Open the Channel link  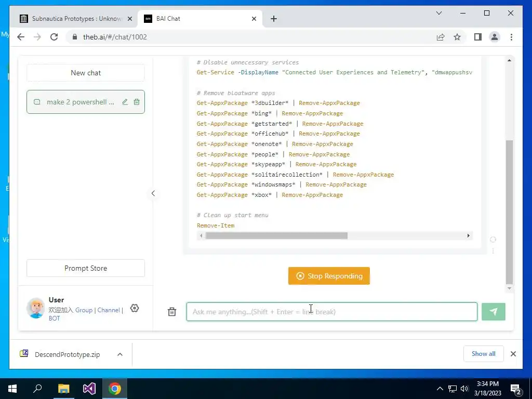109,310
